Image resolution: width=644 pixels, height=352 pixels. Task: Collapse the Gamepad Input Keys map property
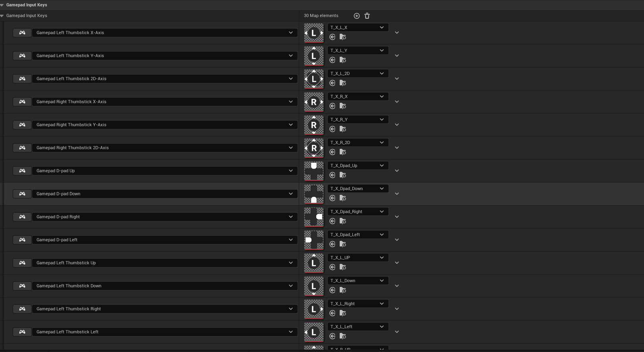[x=2, y=15]
